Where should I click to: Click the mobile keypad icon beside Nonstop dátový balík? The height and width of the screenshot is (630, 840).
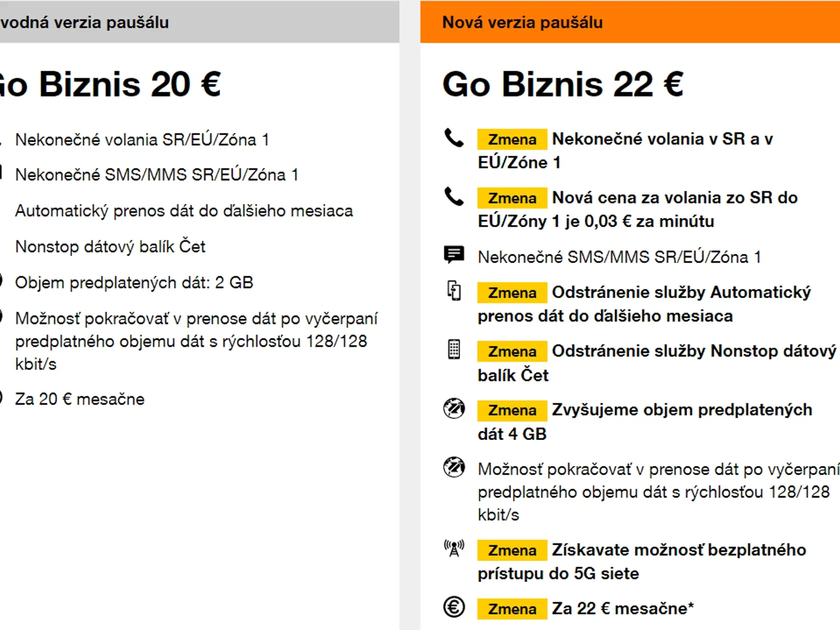(454, 349)
